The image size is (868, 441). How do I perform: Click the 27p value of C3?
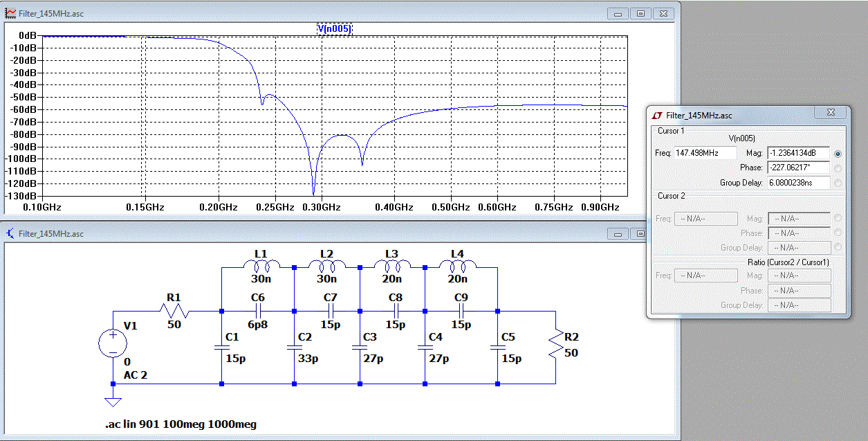(373, 359)
